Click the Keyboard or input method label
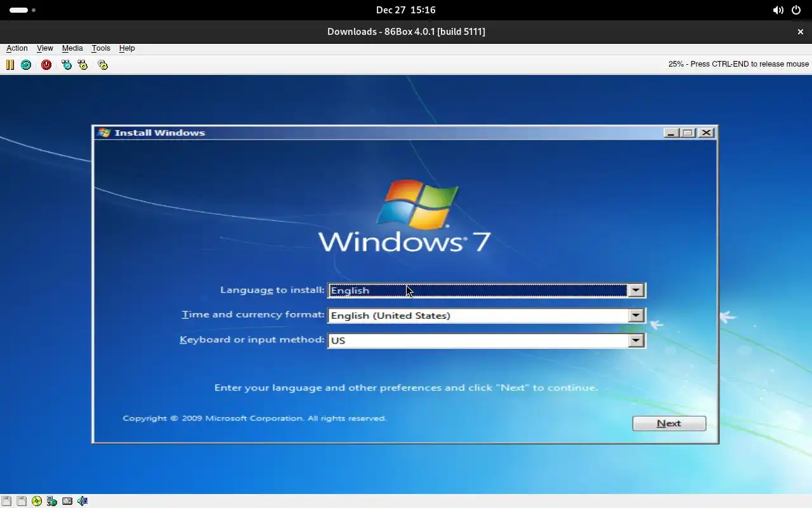Viewport: 812px width, 508px height. coord(252,339)
